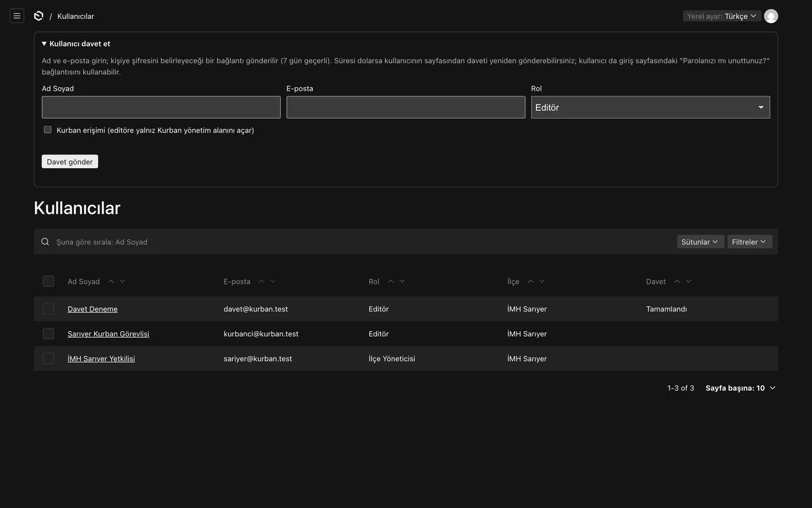Open the Davet Deneme user link
The width and height of the screenshot is (812, 508).
[x=92, y=309]
